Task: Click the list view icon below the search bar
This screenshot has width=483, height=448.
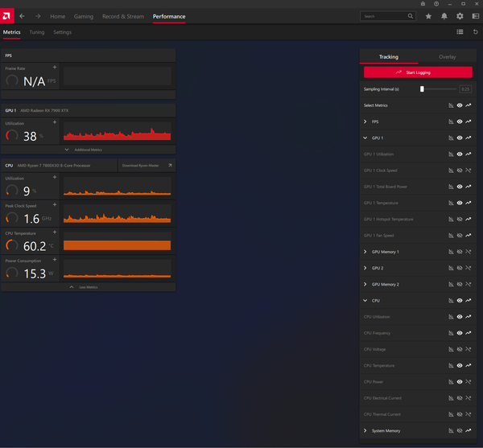Action: 460,32
